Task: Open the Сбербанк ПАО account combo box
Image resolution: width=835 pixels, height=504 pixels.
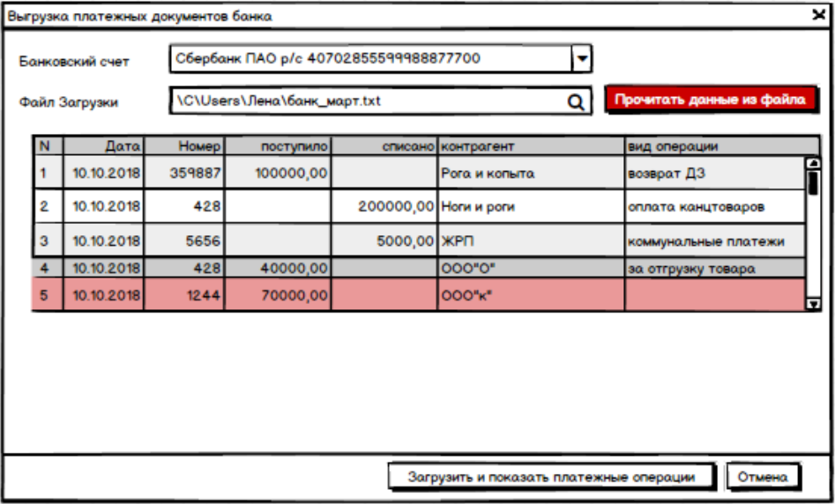Action: [370, 59]
